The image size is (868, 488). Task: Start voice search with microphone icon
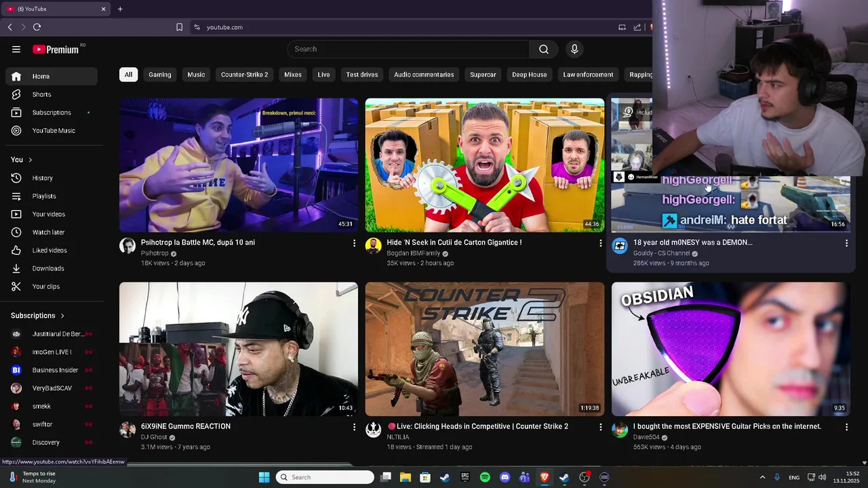574,49
